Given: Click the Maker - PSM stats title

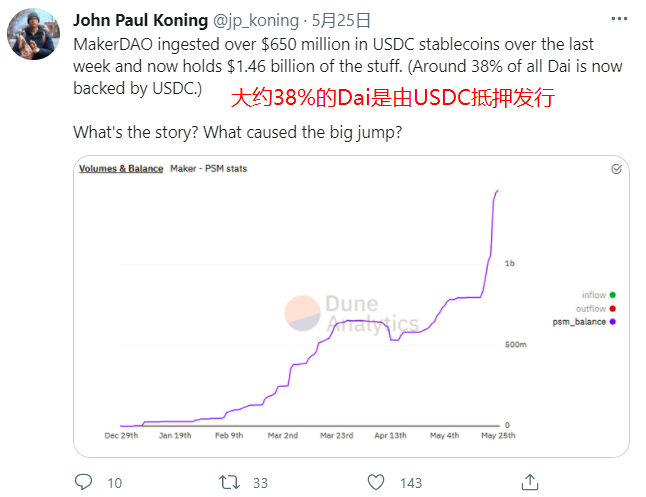Looking at the screenshot, I should (208, 169).
